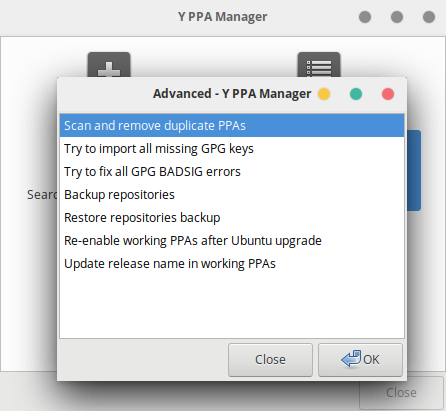
Task: Click the first gray window control of Y PPA Manager
Action: coord(365,17)
